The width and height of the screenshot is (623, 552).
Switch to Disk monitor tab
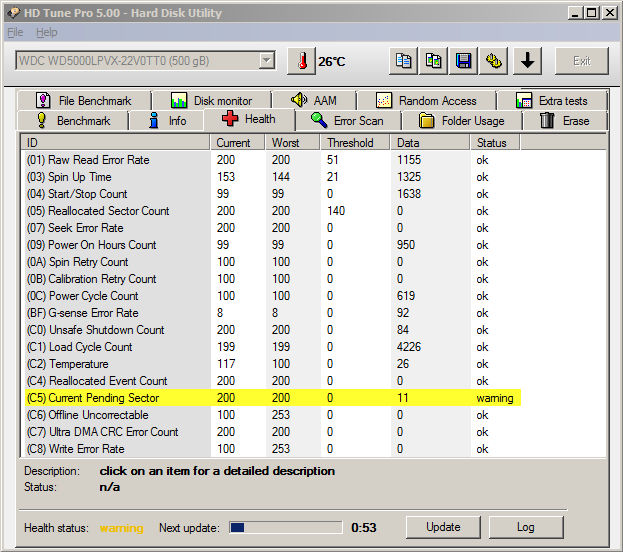212,101
